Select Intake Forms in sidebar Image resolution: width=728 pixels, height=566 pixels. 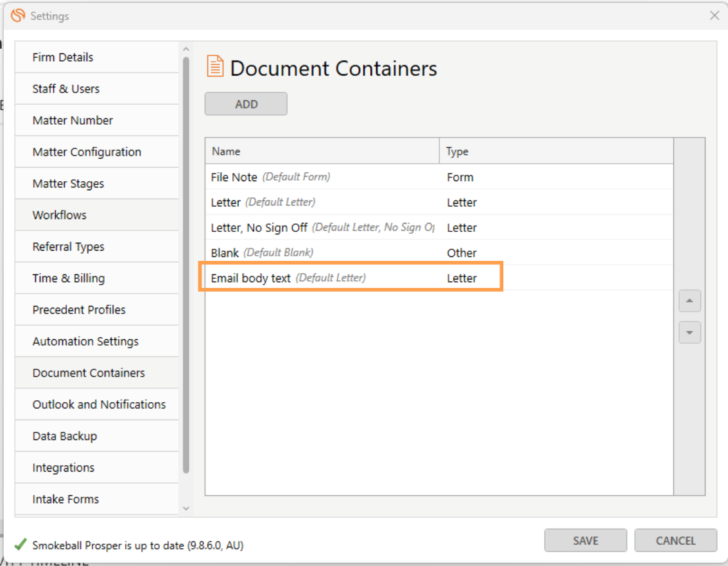(x=96, y=500)
